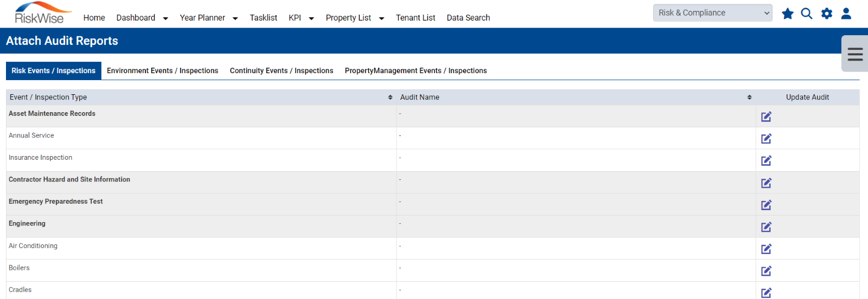Expand the Year Planner menu
This screenshot has width=868, height=299.
point(209,18)
